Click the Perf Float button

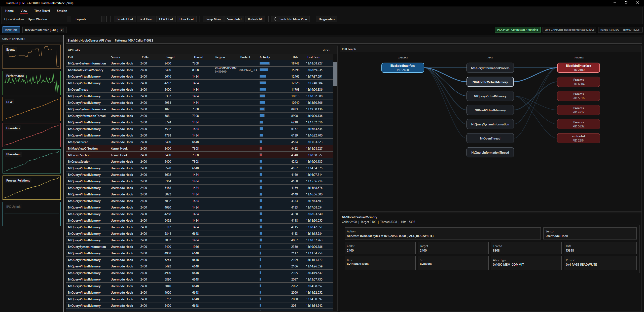click(146, 19)
